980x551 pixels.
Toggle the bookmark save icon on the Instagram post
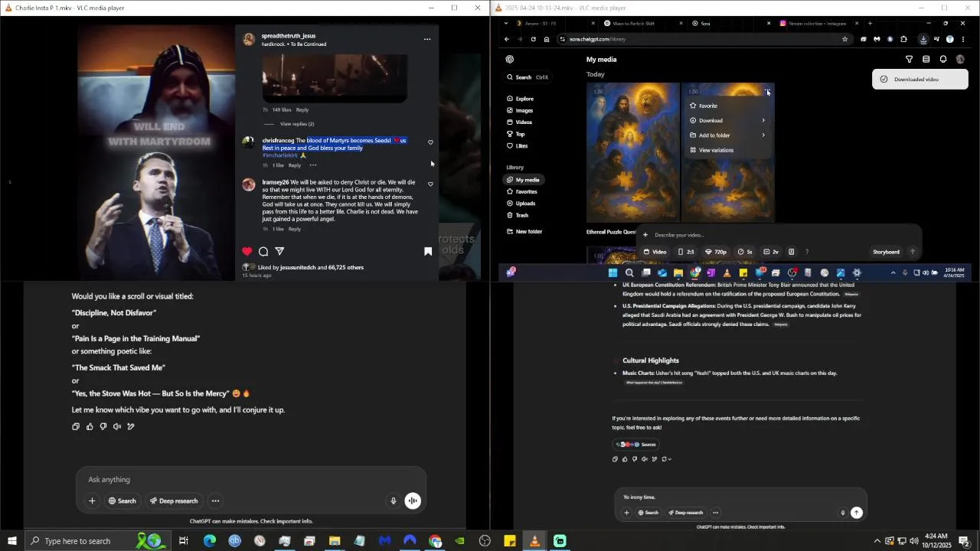pos(428,251)
